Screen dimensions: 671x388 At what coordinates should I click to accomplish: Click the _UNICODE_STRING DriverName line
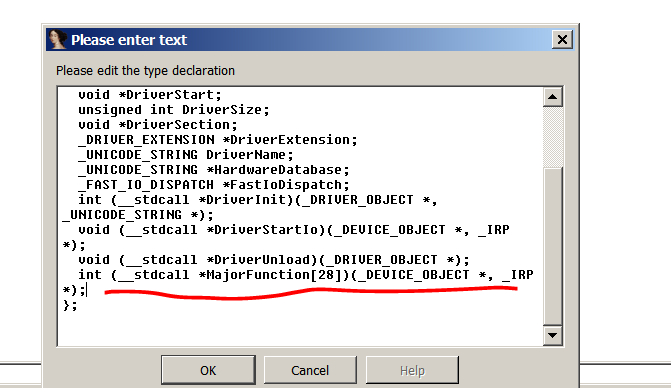(186, 154)
